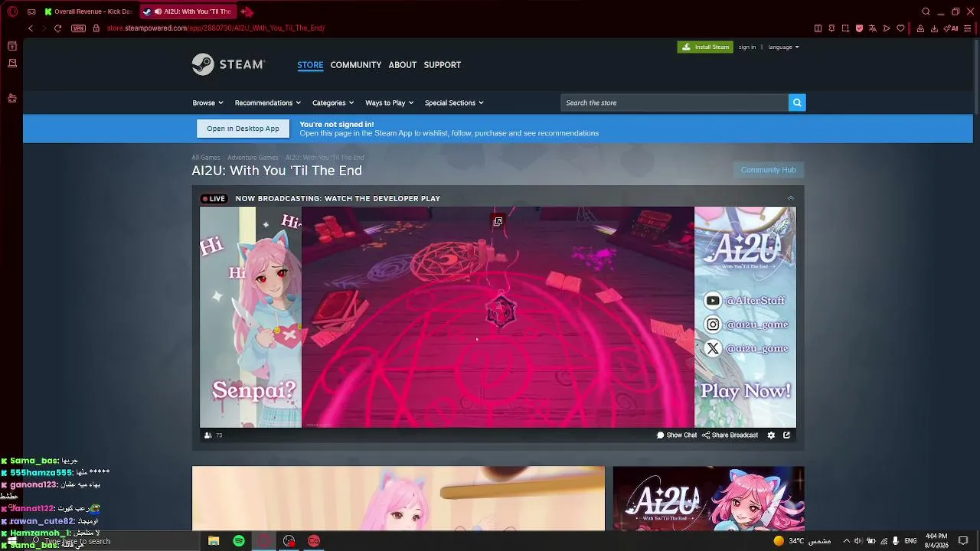
Task: Click the pin icon in browser toolbar
Action: (831, 28)
